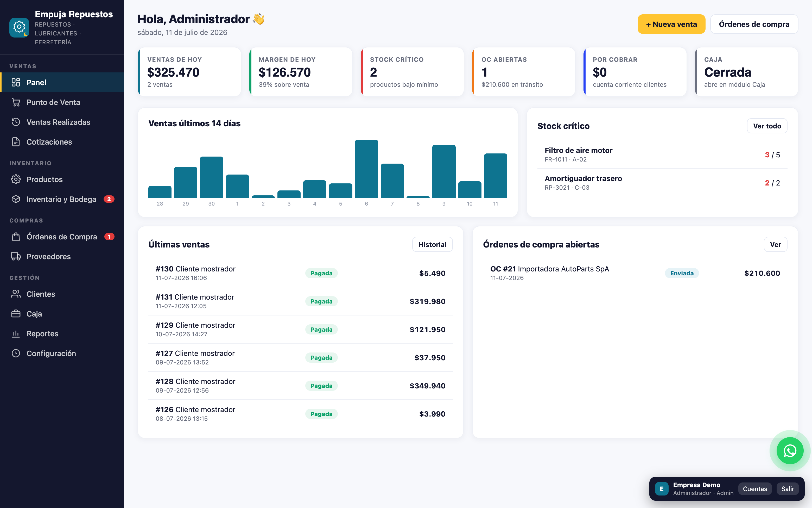This screenshot has width=812, height=508.
Task: Click the Pagada badge on sale #131
Action: point(321,301)
